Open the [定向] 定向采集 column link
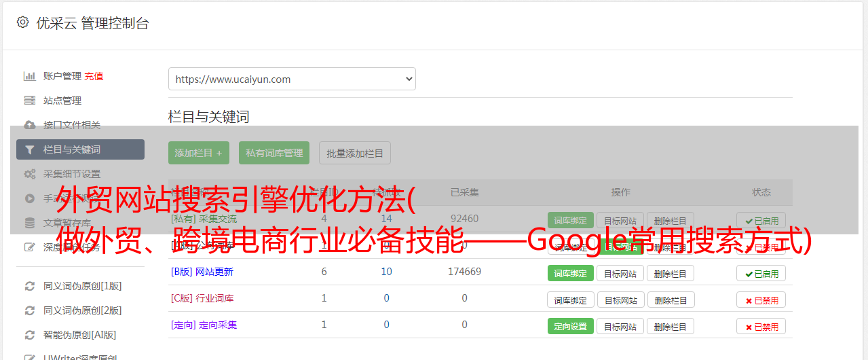Image resolution: width=868 pixels, height=360 pixels. click(x=204, y=325)
